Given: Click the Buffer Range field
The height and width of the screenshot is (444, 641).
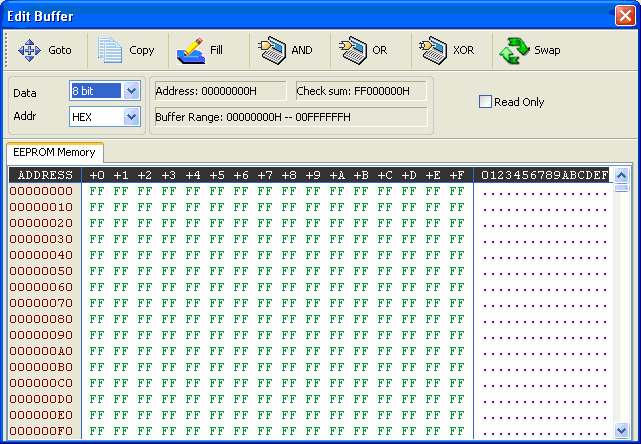Looking at the screenshot, I should 290,117.
